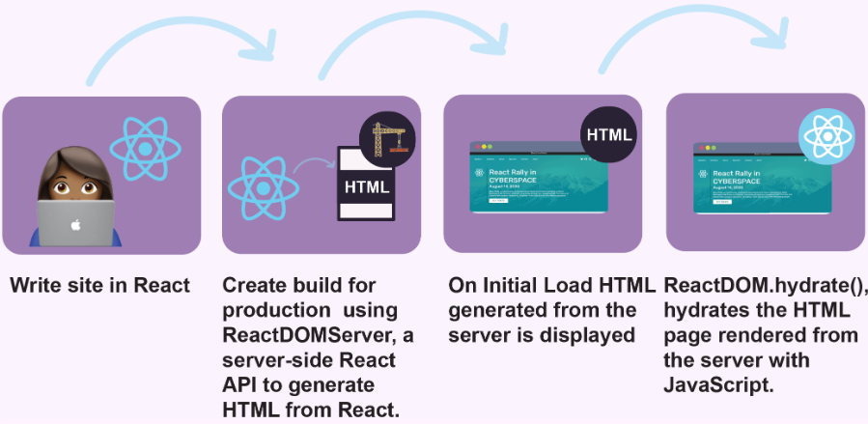Open the website screenshot under the HTML badge
The width and height of the screenshot is (868, 424).
tap(539, 177)
